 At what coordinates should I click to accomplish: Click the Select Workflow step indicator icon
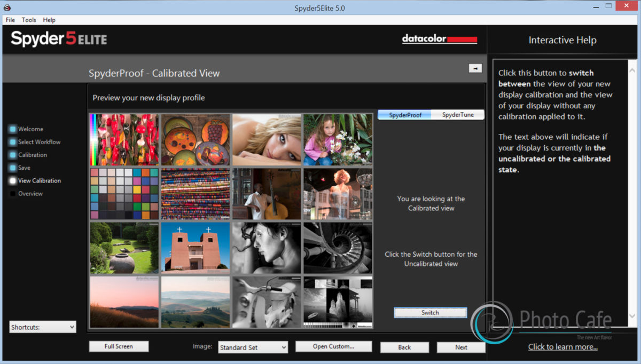tap(13, 142)
